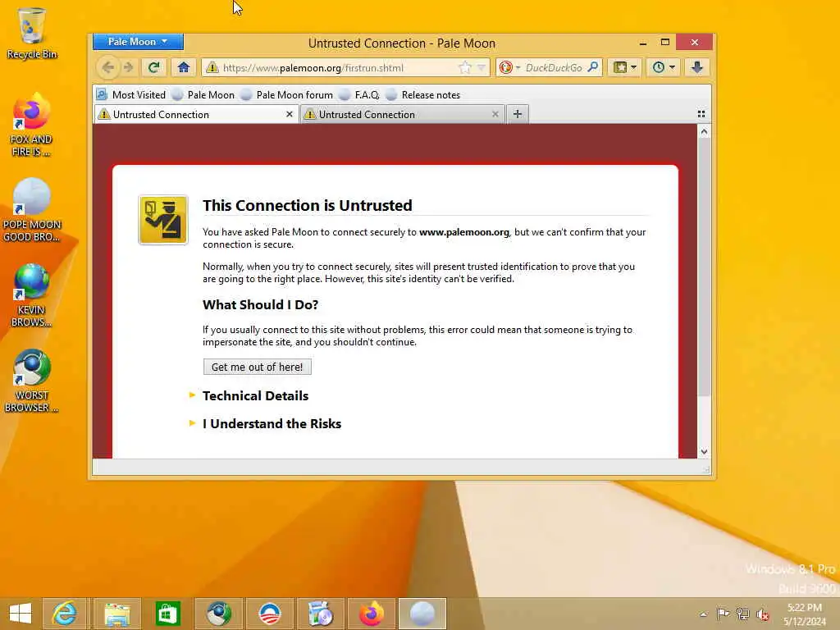The height and width of the screenshot is (630, 840).
Task: Open the Pale Moon forum bookmark
Action: pos(286,95)
